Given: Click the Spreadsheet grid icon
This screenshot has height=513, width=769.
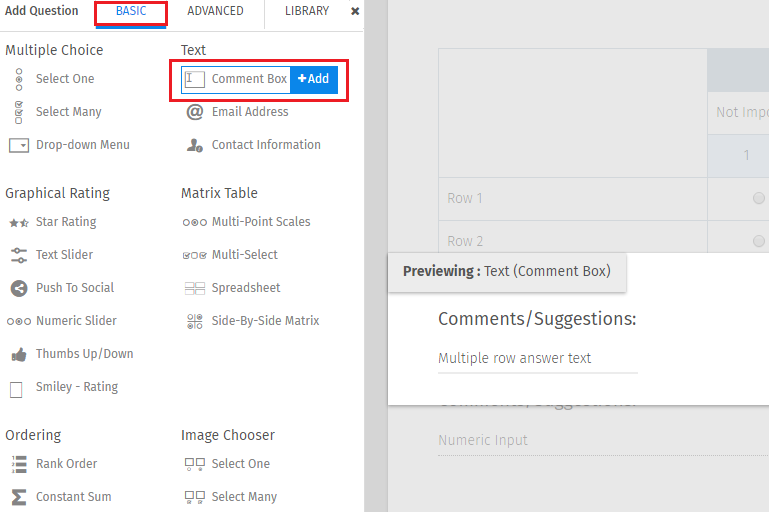Looking at the screenshot, I should pos(195,288).
